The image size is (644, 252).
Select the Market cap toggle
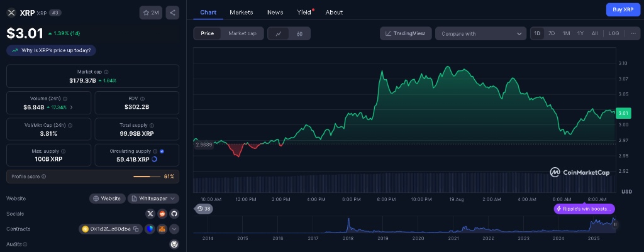pos(242,34)
